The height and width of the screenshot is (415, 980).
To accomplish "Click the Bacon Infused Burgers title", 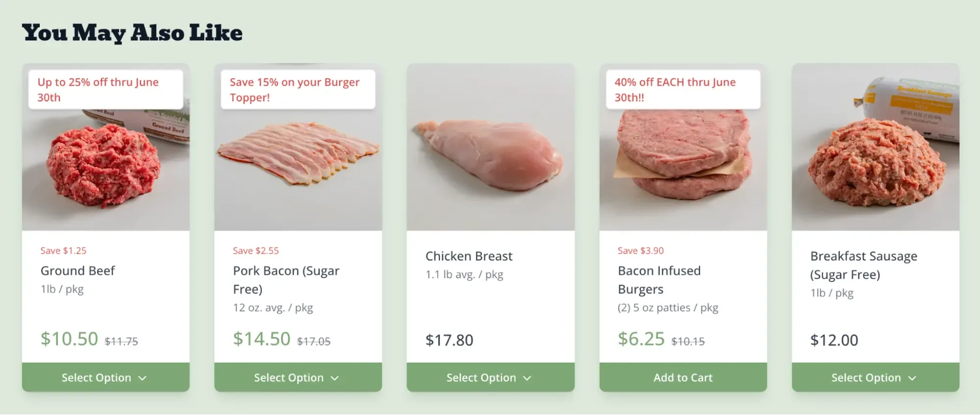I will pos(658,280).
